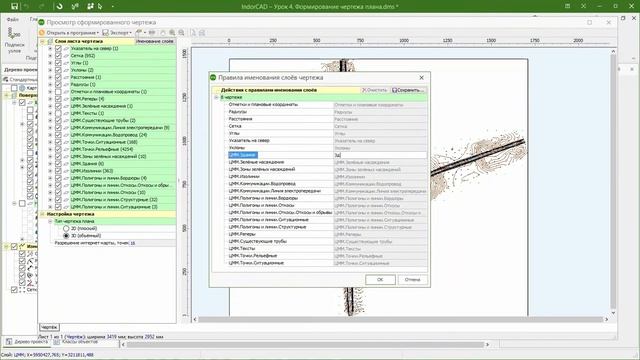Click the Очистить button in the dialog
This screenshot has height=360, width=640.
pos(374,90)
